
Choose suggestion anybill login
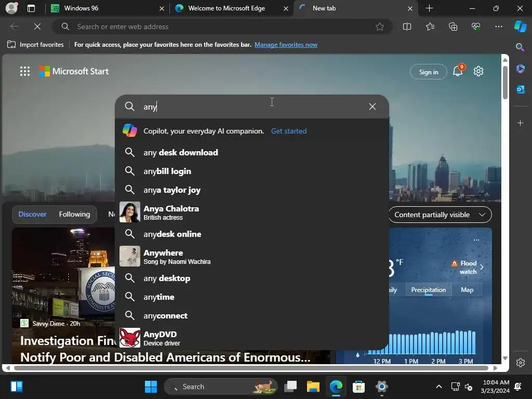pos(252,171)
